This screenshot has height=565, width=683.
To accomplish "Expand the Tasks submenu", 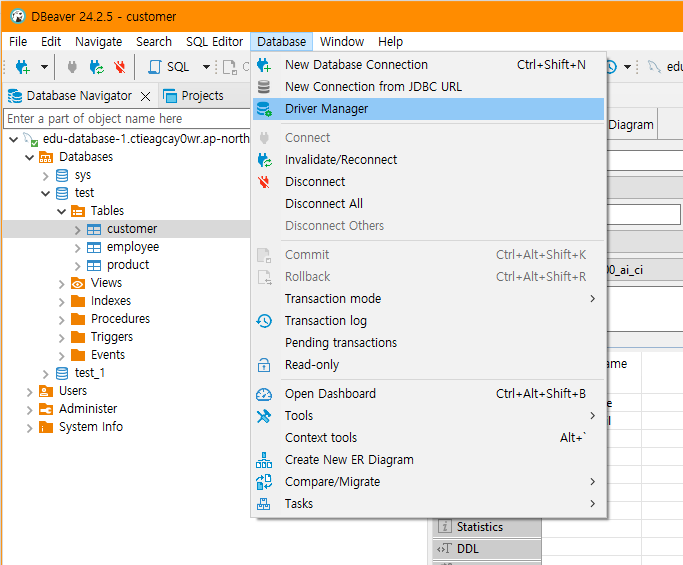I will pyautogui.click(x=428, y=504).
